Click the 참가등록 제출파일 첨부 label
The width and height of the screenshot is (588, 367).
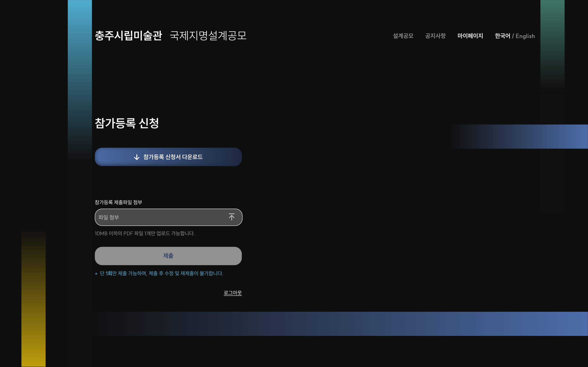[118, 202]
